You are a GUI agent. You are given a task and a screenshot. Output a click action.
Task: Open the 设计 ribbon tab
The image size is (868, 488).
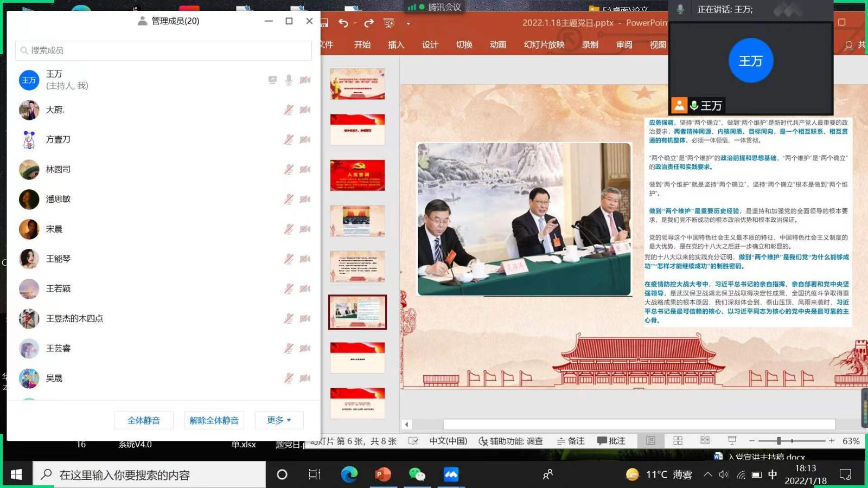coord(430,45)
